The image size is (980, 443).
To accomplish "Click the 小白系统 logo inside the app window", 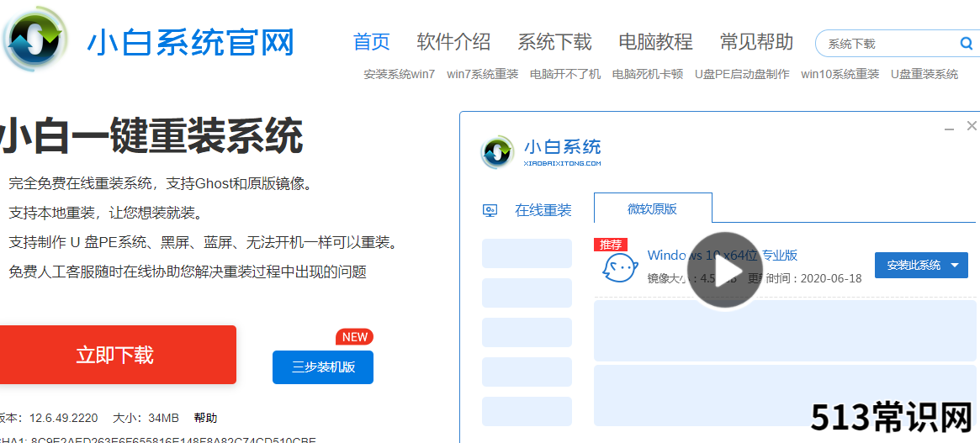I will [x=497, y=152].
